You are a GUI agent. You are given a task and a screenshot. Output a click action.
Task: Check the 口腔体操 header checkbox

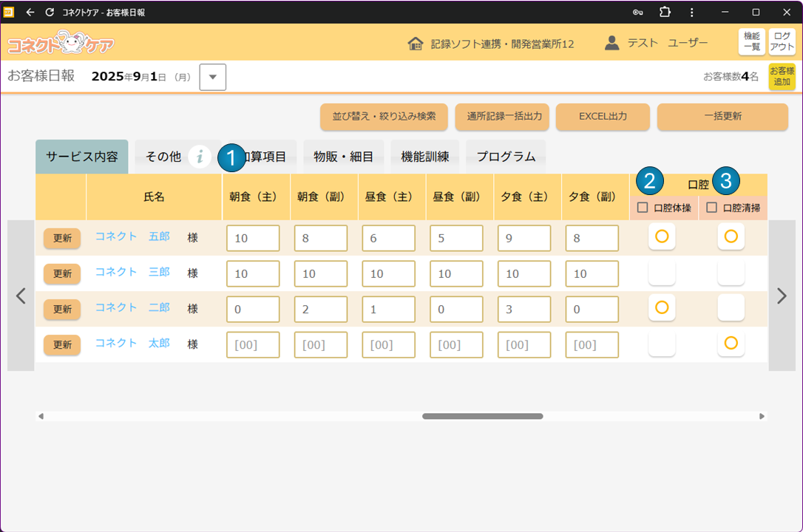coord(643,208)
